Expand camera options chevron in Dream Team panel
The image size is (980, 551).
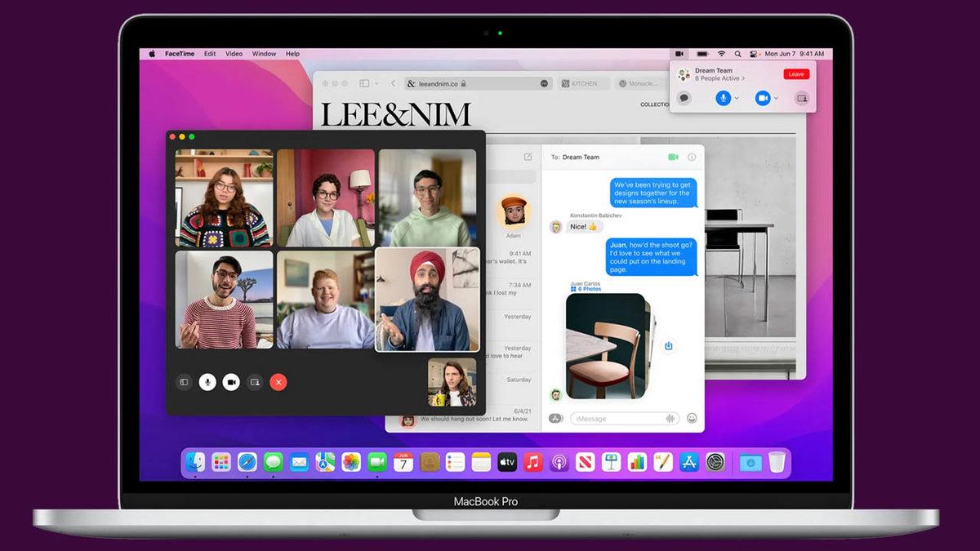tap(776, 98)
